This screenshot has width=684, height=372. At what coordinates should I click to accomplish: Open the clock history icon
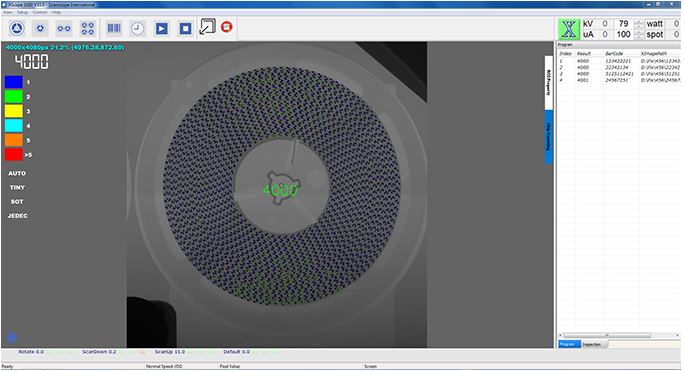[137, 29]
